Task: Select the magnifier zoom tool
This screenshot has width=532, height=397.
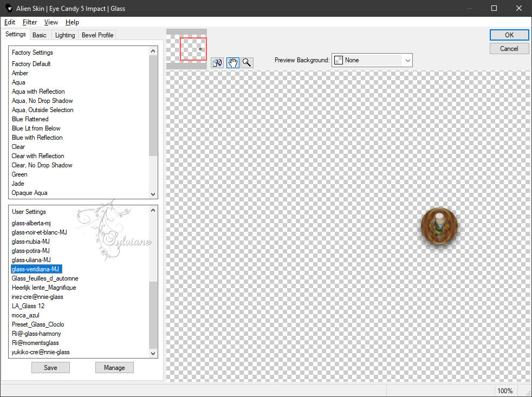Action: click(x=247, y=63)
